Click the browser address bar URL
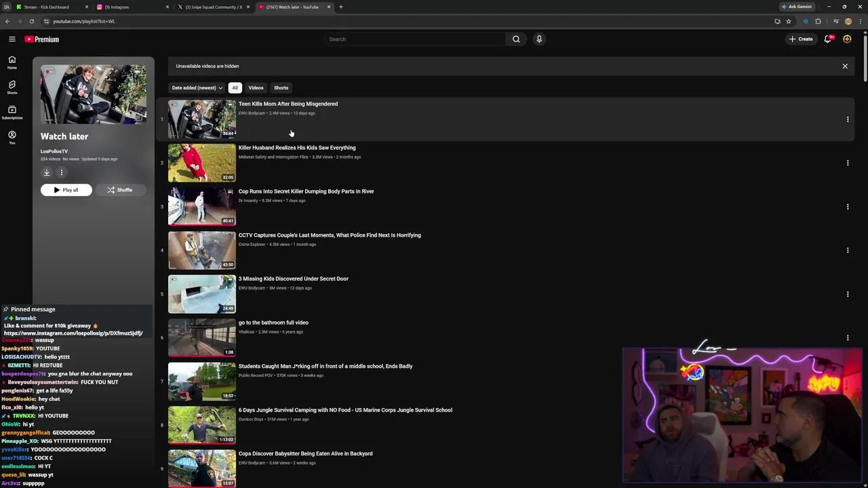Viewport: 868px width, 488px height. [x=84, y=21]
